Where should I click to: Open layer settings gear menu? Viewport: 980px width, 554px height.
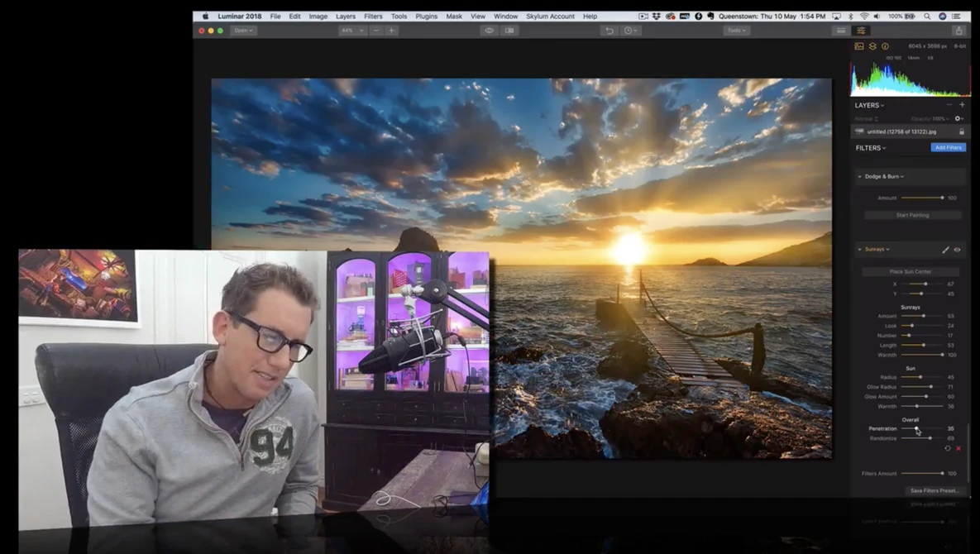click(x=958, y=119)
